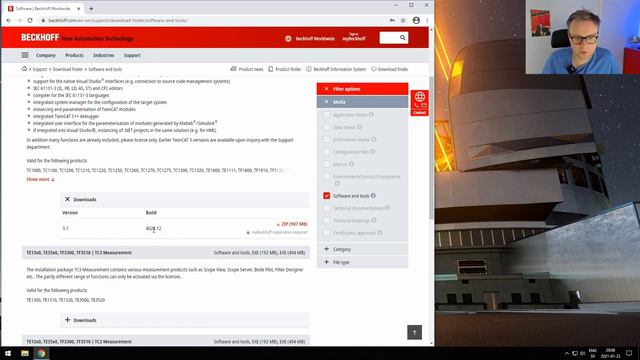Open the Products menu
The image size is (640, 360).
(74, 55)
